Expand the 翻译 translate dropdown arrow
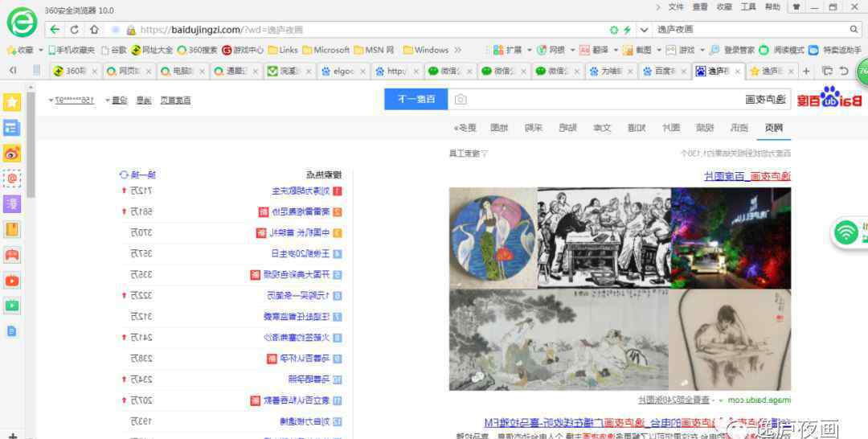Image resolution: width=868 pixels, height=439 pixels. pos(616,51)
